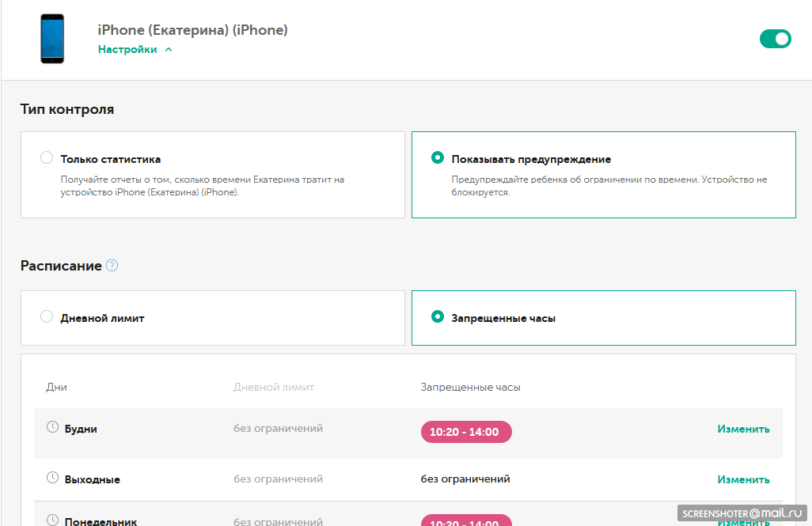The width and height of the screenshot is (812, 526).
Task: Click Изменить for the Будни row
Action: pos(743,430)
